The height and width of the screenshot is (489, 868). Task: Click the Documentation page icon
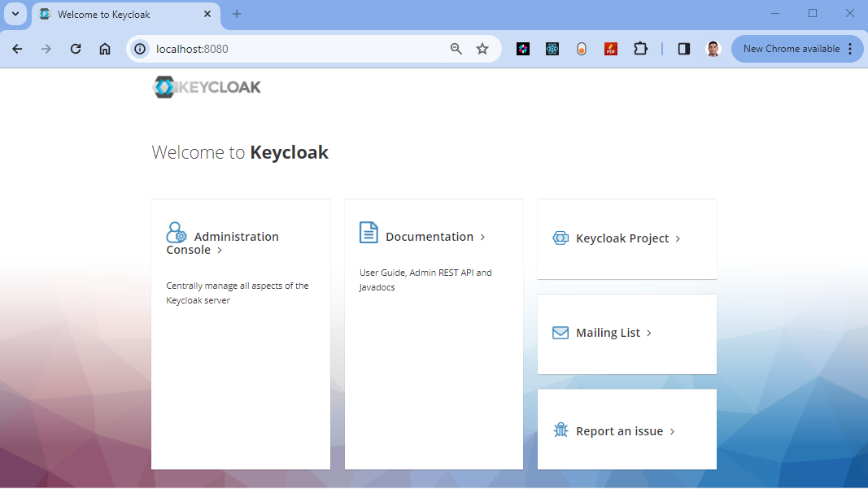(x=369, y=233)
